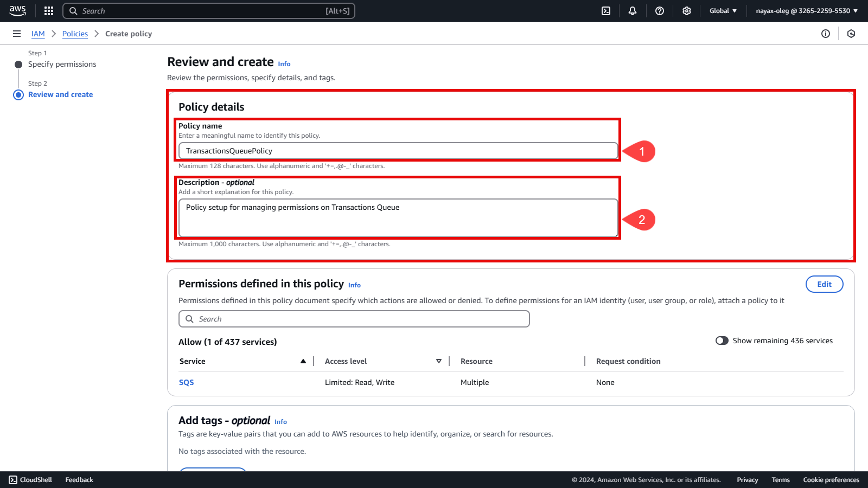Image resolution: width=868 pixels, height=488 pixels.
Task: Click the 'Multiple' resource cell
Action: tap(475, 382)
